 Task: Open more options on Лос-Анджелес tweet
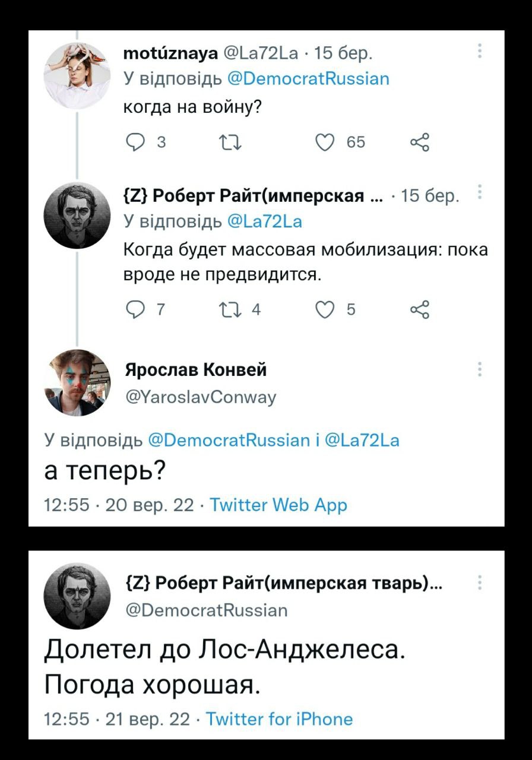pos(480,584)
